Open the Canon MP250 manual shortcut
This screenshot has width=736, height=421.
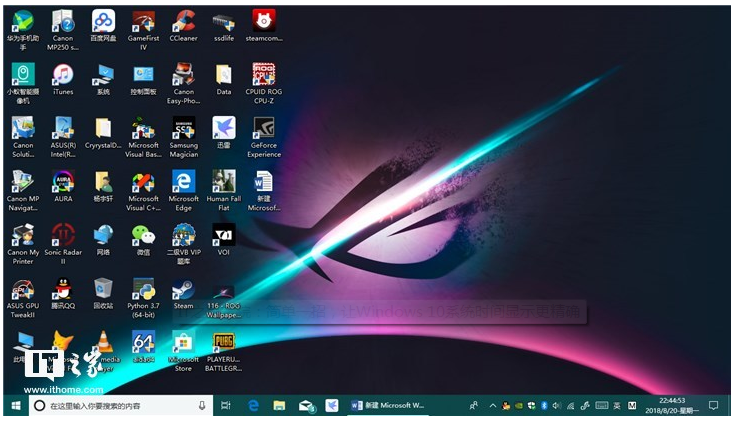click(63, 30)
